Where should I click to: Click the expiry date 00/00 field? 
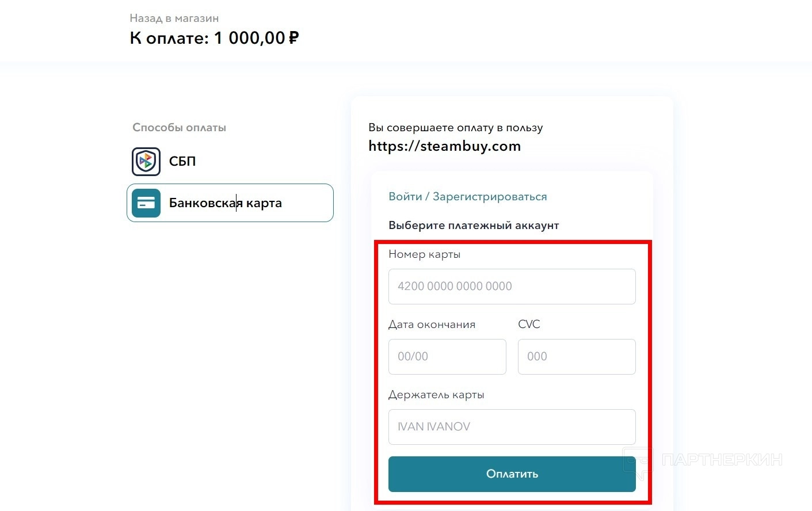point(447,357)
